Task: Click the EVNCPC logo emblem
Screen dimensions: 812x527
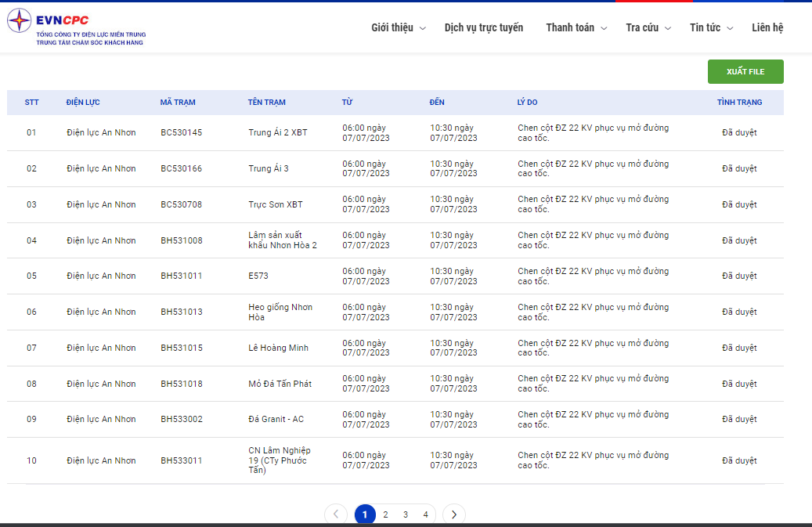Action: (19, 20)
